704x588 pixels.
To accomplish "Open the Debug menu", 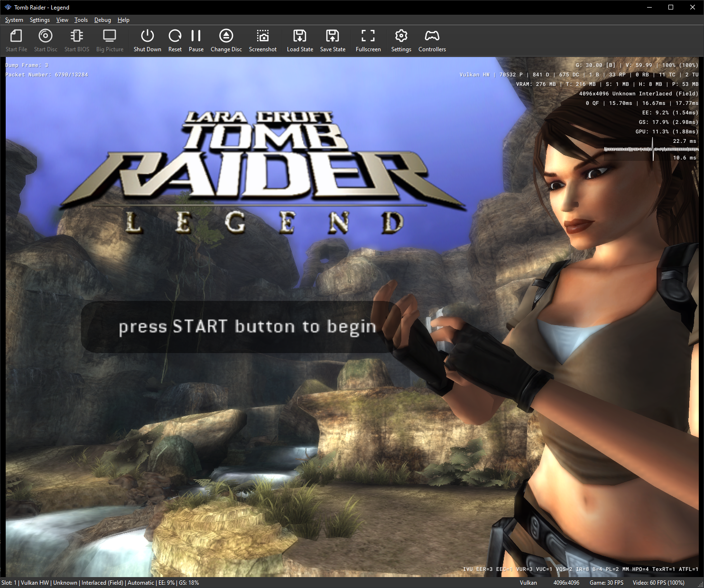I will coord(102,20).
